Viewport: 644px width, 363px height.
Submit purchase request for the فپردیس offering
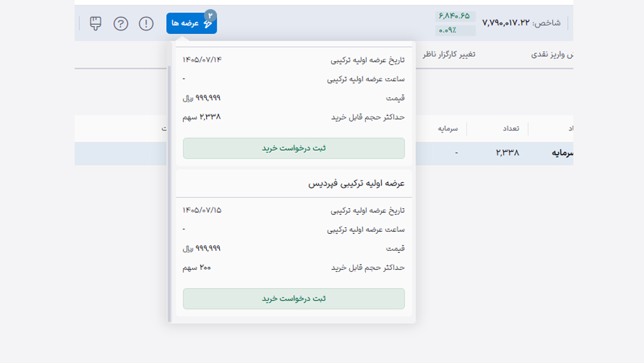point(294,298)
